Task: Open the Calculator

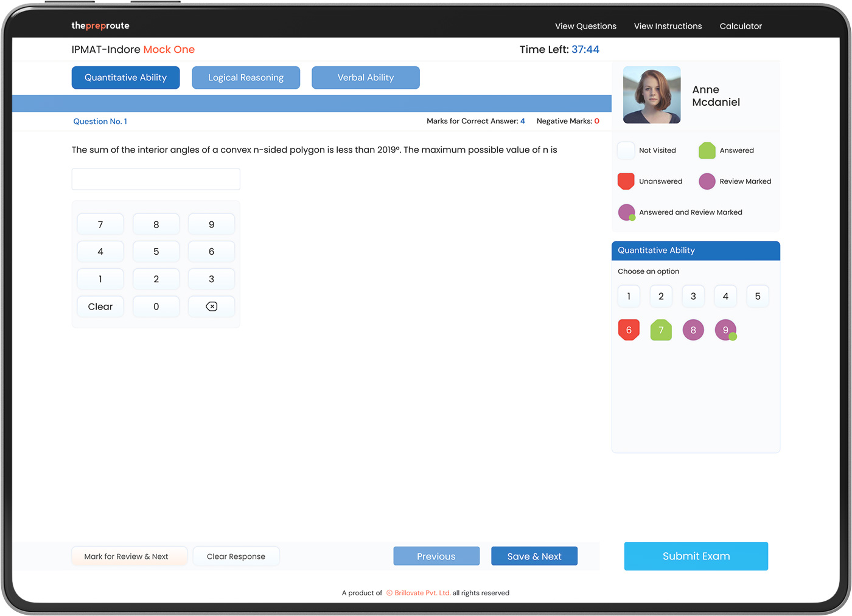Action: tap(741, 26)
